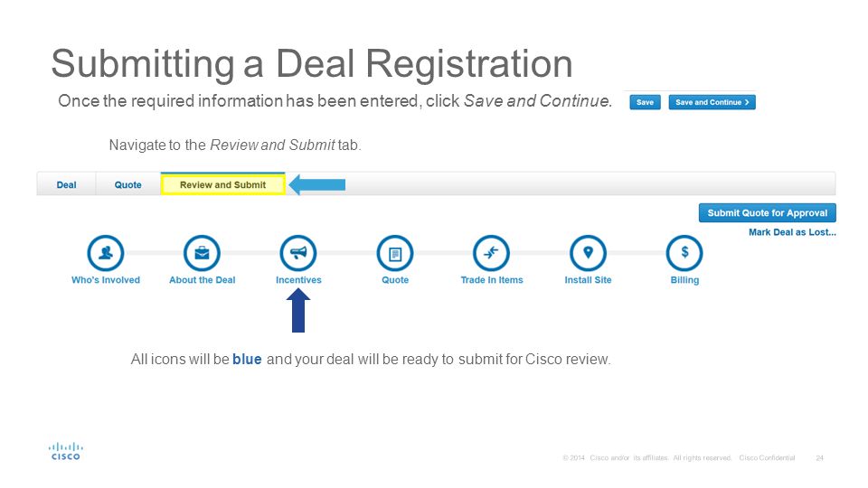Click the Quote label under the step icon
The height and width of the screenshot is (488, 868).
click(x=395, y=280)
